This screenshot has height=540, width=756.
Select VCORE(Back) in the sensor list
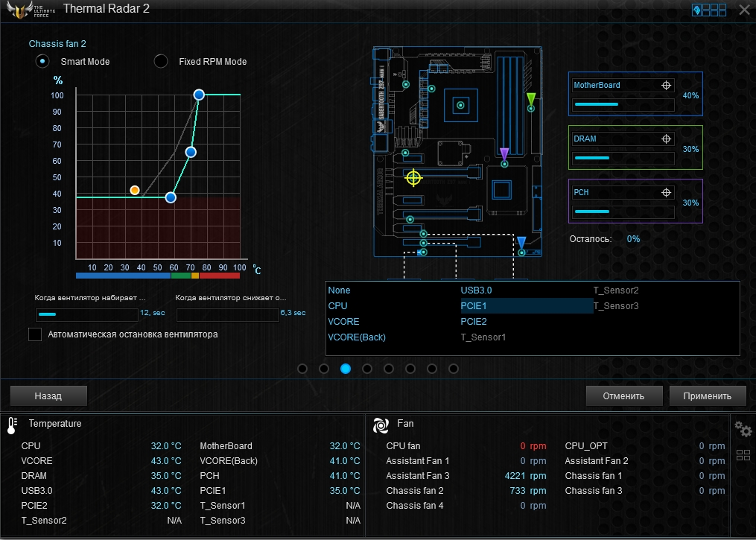coord(357,337)
